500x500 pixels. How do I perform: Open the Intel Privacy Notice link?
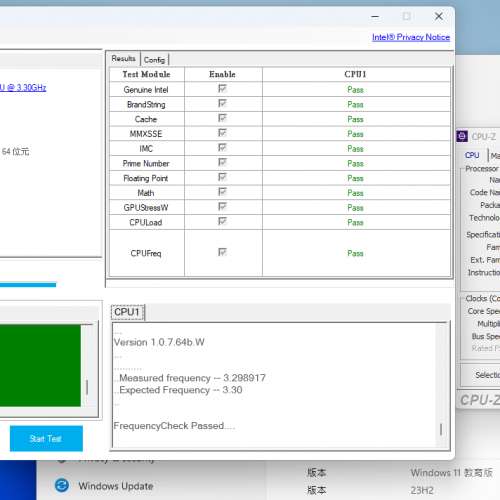point(411,37)
